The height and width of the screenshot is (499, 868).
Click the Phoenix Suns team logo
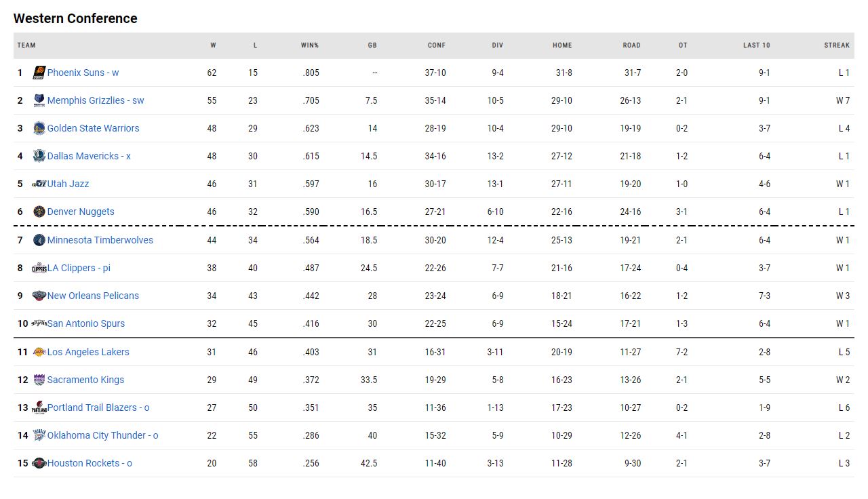[x=39, y=73]
